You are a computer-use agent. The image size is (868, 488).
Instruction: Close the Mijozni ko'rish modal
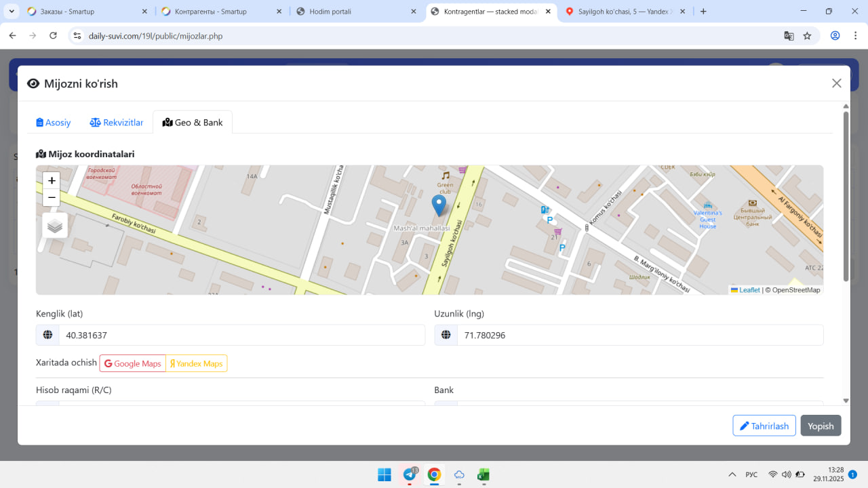pos(836,83)
